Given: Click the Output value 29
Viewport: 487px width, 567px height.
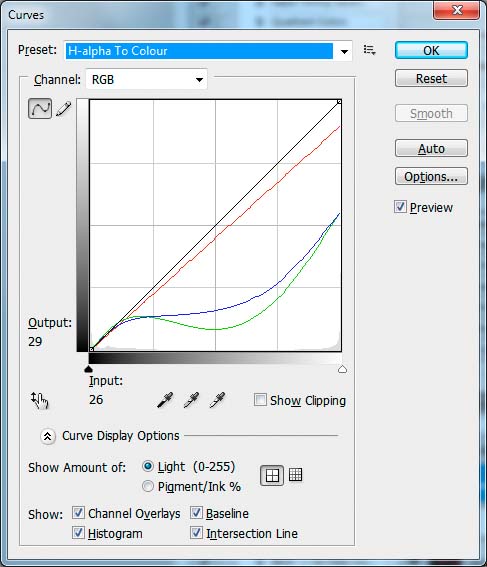Looking at the screenshot, I should 35,342.
